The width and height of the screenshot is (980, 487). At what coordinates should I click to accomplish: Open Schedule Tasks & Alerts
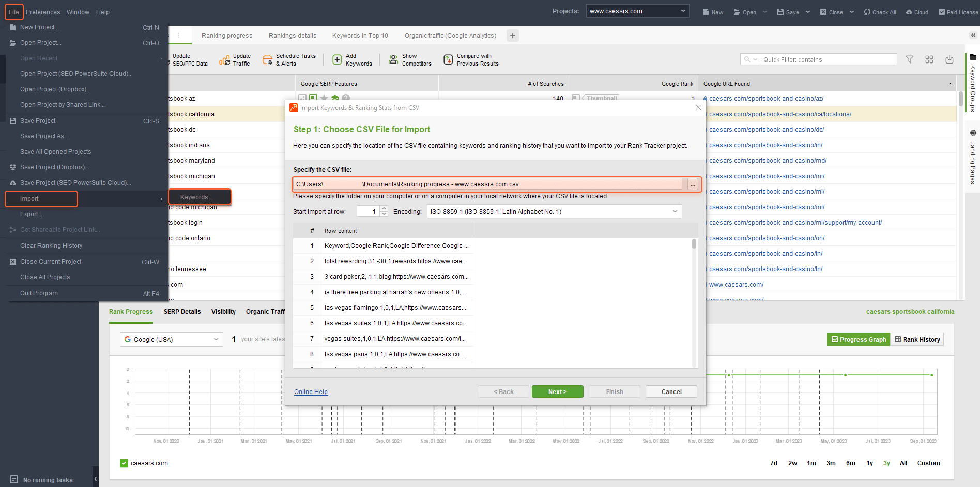(x=289, y=60)
